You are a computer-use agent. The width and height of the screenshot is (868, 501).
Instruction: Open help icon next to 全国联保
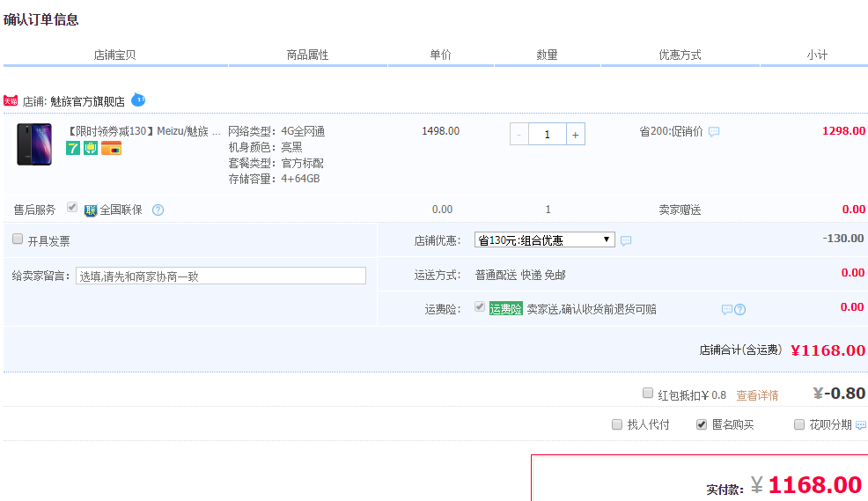click(158, 210)
